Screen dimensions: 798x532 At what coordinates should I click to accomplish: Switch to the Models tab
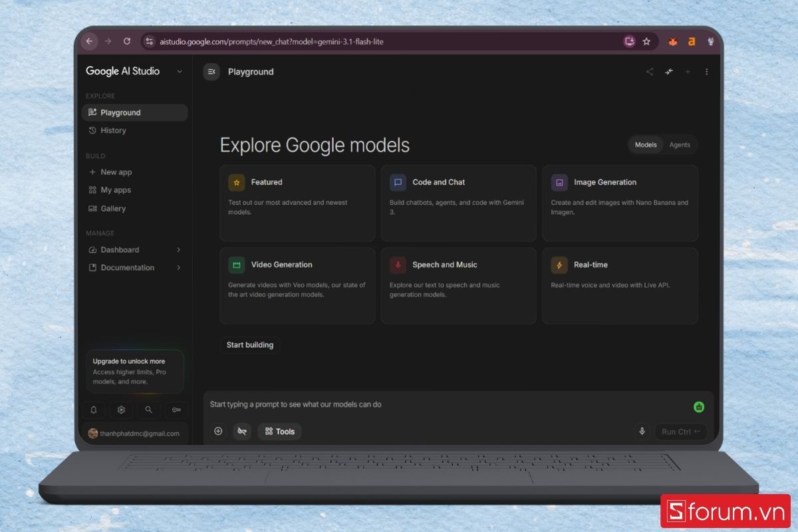click(x=646, y=145)
